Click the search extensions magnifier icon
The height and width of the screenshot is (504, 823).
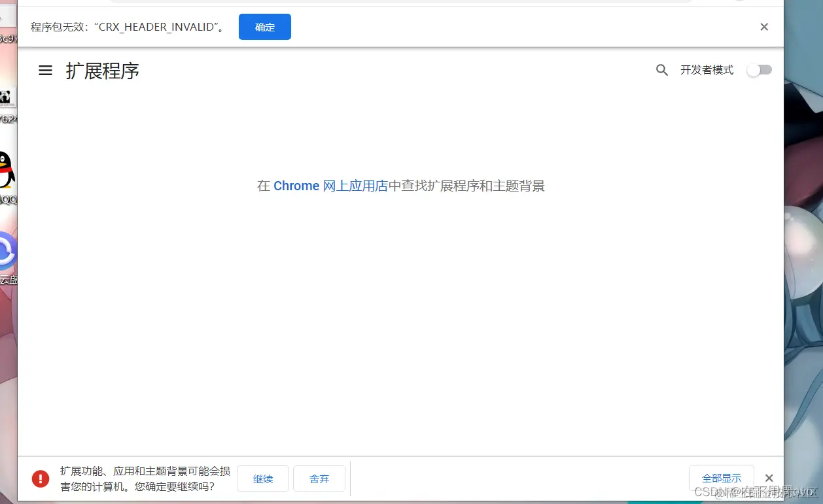pyautogui.click(x=662, y=70)
